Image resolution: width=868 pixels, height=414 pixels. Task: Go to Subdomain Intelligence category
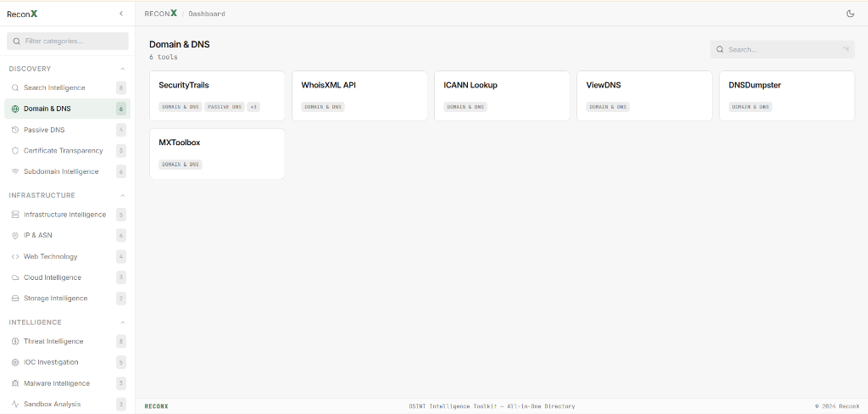pos(68,172)
